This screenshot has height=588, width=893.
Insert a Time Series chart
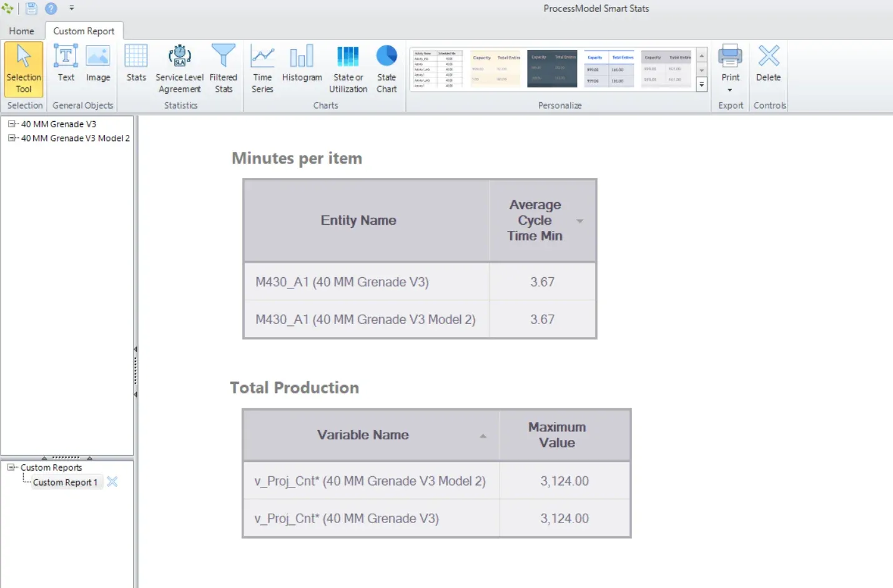262,69
